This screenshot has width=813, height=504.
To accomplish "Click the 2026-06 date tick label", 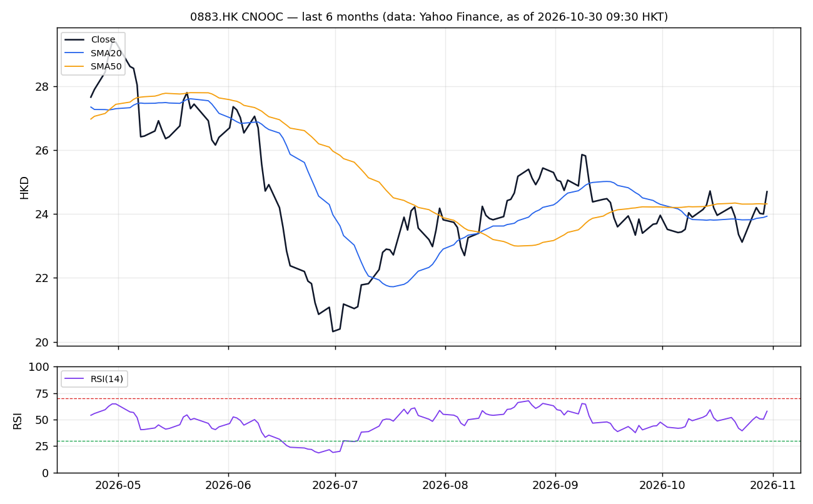I will tap(228, 486).
